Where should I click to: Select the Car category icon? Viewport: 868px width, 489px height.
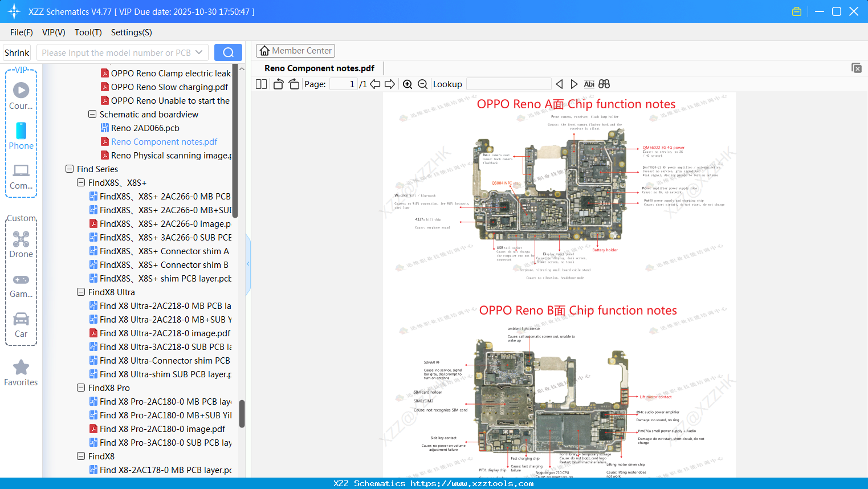click(21, 325)
